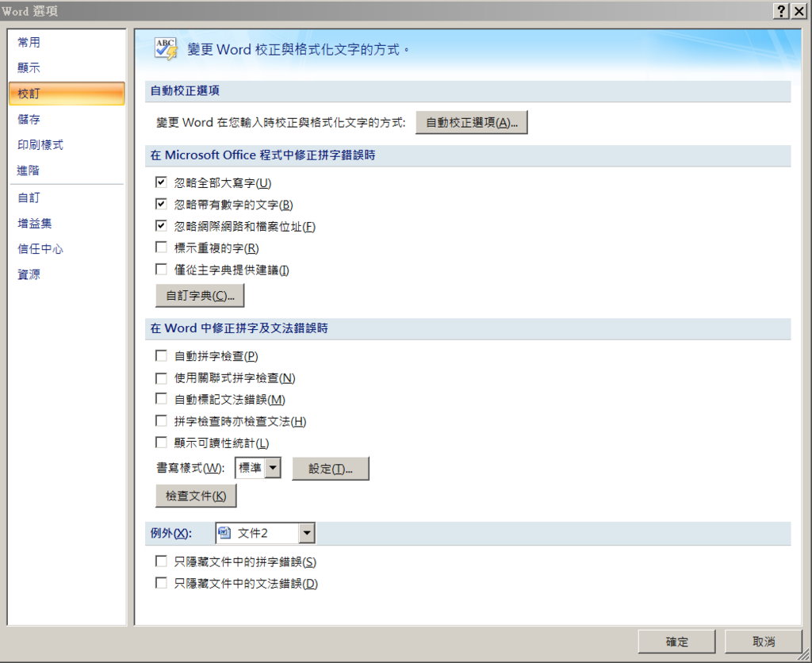Expand the 例外 document dropdown arrow

pos(306,533)
